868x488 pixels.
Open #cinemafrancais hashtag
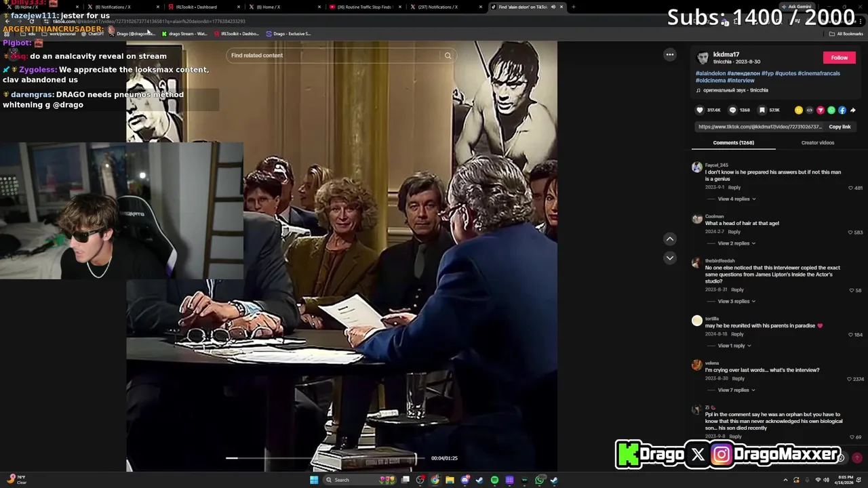click(x=818, y=73)
